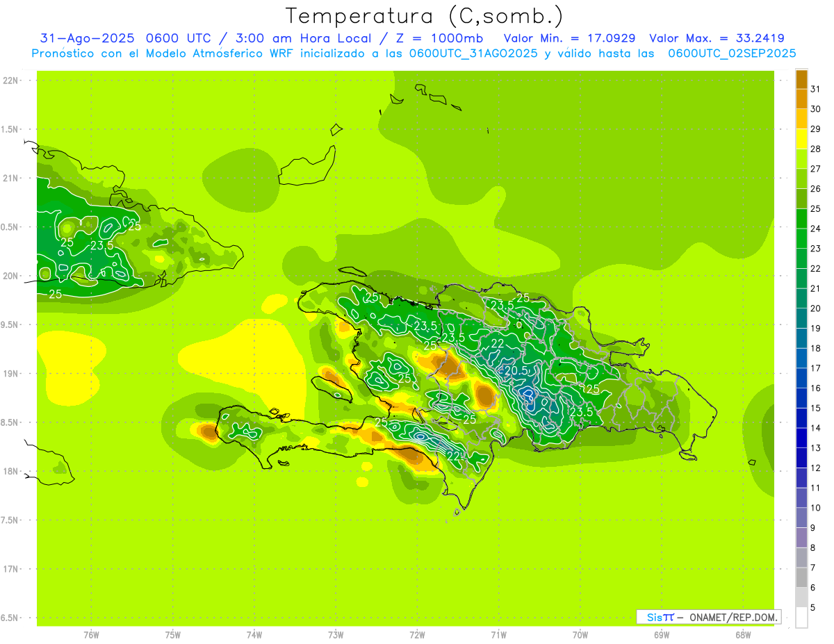
Task: Pick the blue legend swatch between 15 and 16
Action: [802, 399]
